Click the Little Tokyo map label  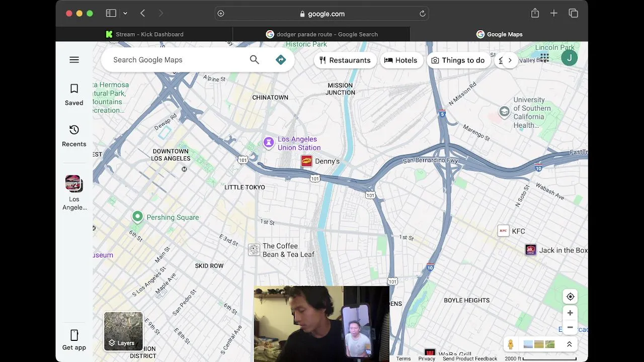tap(245, 187)
